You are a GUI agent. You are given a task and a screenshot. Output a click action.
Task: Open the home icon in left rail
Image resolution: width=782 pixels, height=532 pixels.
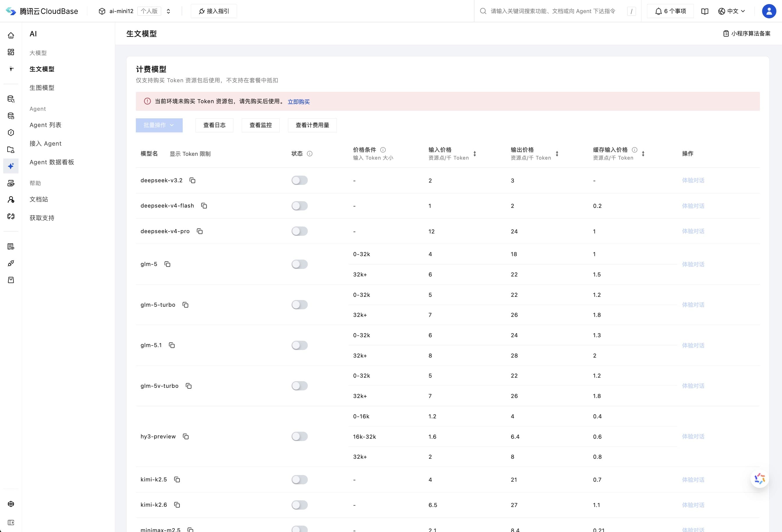[x=11, y=35]
